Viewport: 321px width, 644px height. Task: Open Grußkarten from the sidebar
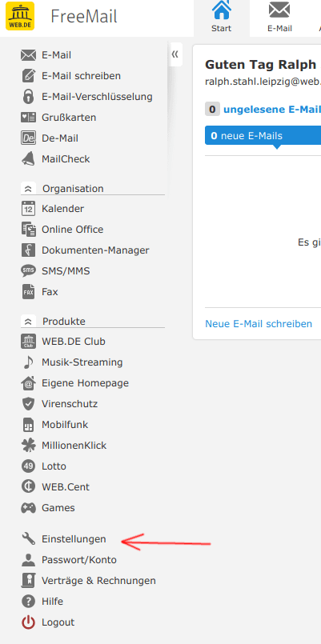69,118
